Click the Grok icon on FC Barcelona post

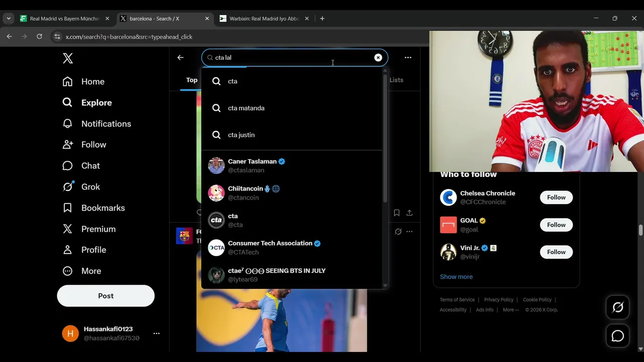click(x=398, y=231)
